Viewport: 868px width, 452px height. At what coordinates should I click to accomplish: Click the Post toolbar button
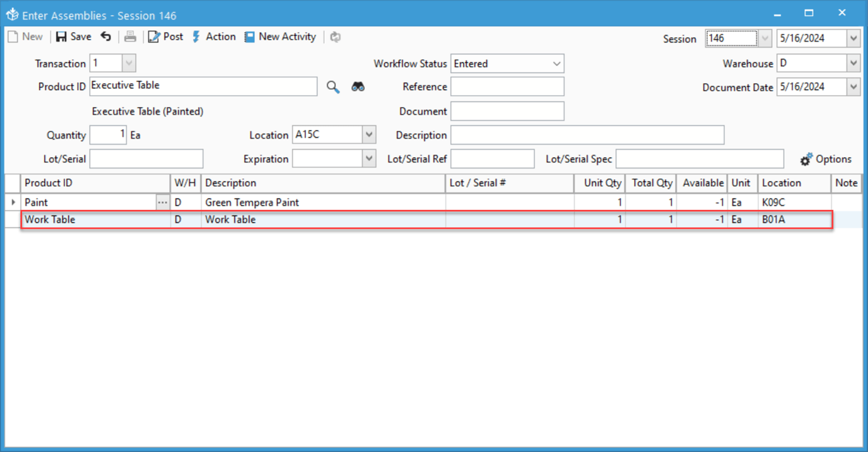point(166,37)
